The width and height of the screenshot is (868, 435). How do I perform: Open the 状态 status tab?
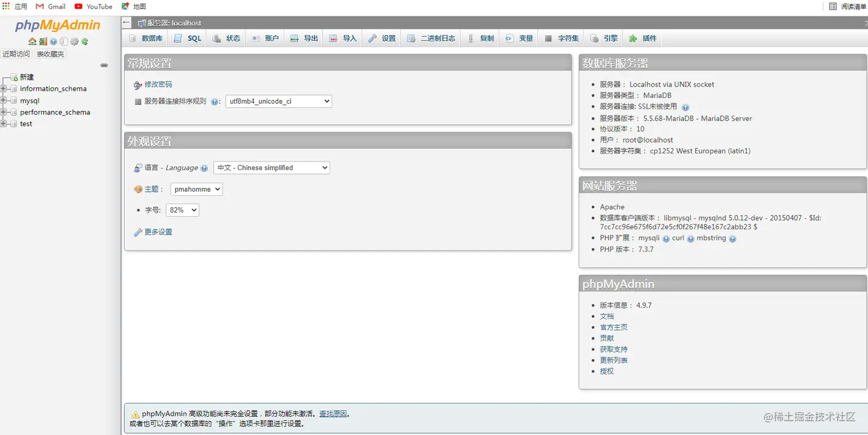[x=226, y=39]
